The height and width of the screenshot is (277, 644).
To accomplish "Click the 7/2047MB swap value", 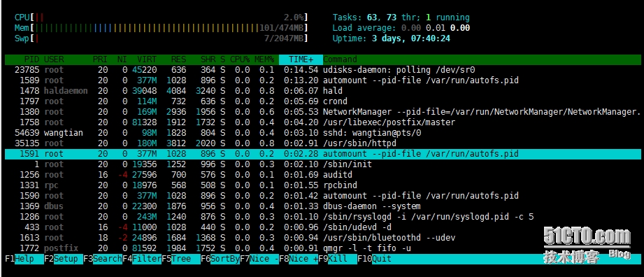I will point(284,38).
